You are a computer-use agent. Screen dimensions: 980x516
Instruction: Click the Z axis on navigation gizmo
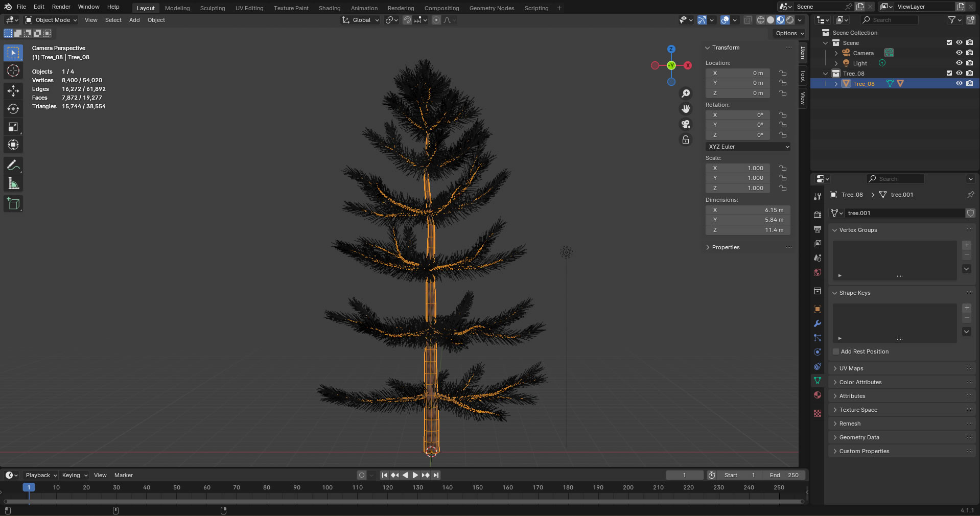point(671,49)
